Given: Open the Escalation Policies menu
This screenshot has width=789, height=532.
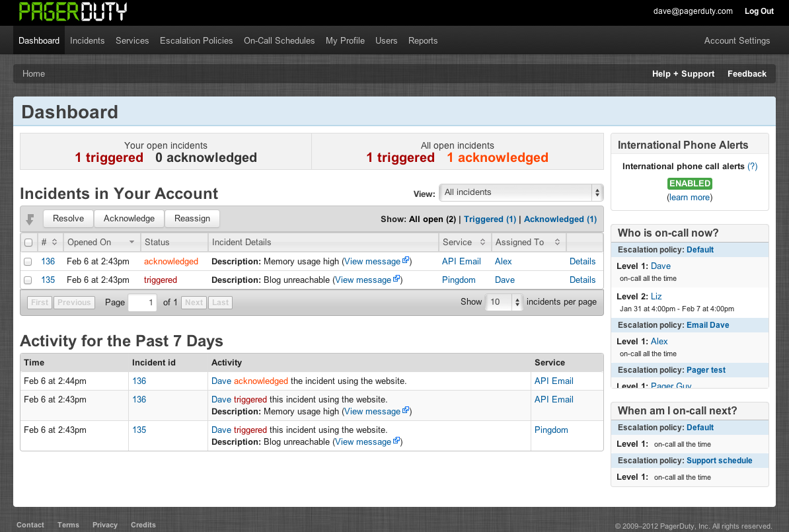Looking at the screenshot, I should point(196,40).
